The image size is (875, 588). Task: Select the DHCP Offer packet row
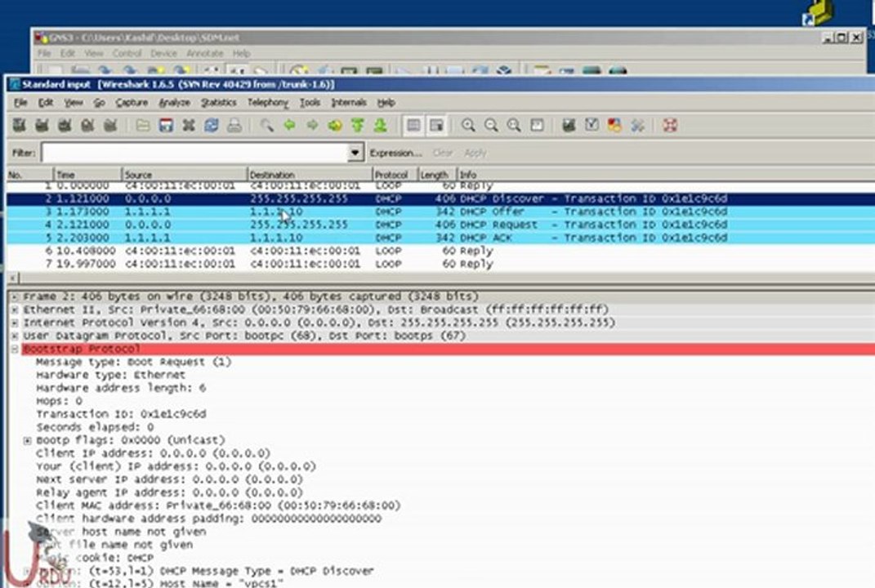[x=441, y=212]
